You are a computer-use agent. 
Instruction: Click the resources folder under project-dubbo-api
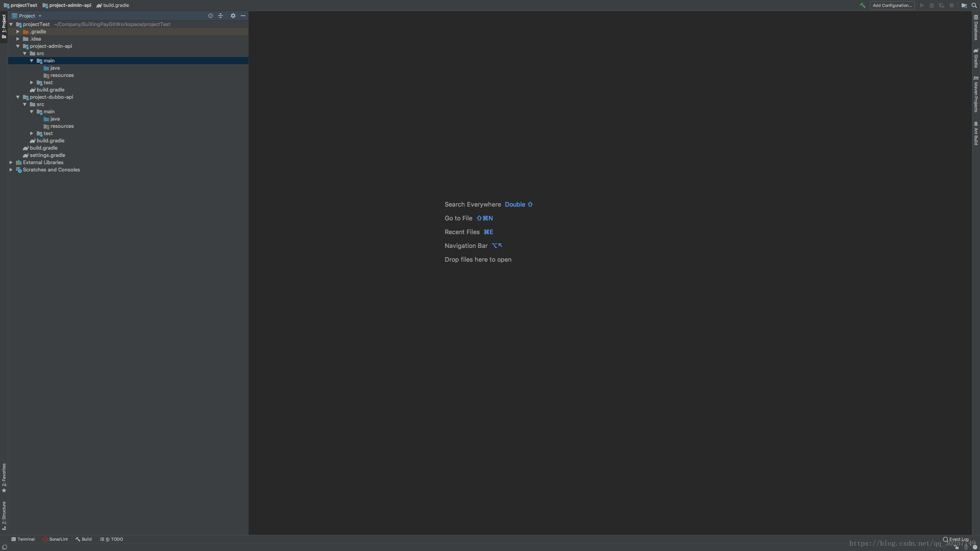[62, 126]
